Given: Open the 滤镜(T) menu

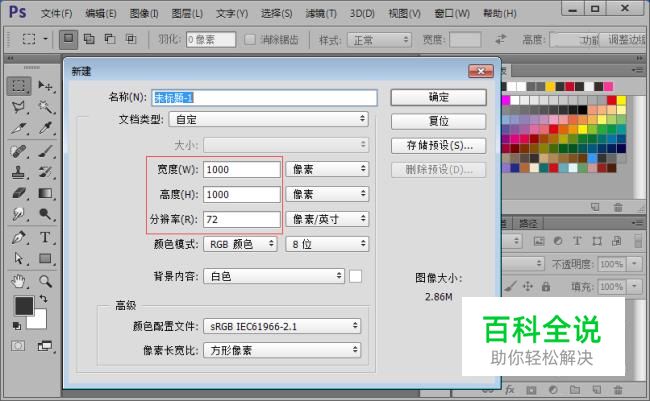Looking at the screenshot, I should pyautogui.click(x=321, y=14).
